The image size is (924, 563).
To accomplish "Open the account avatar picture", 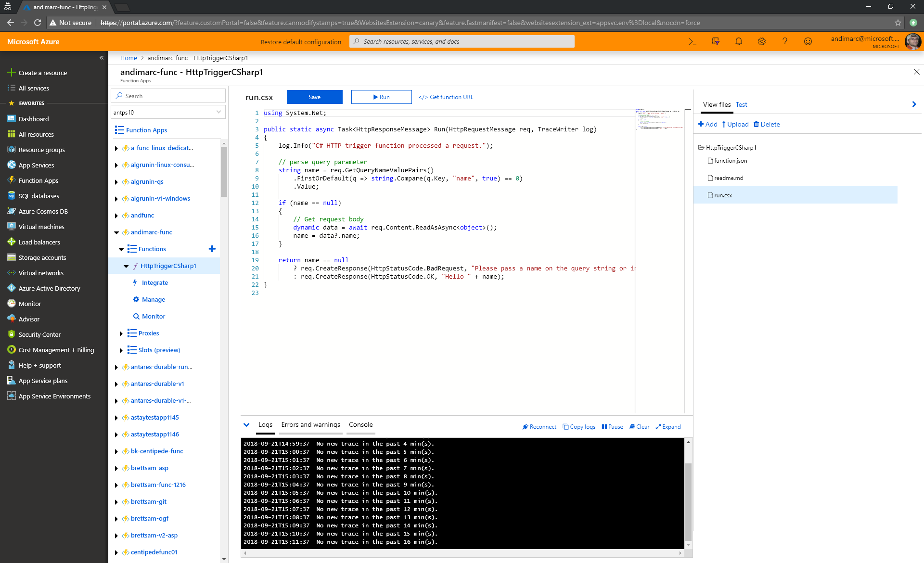I will (x=913, y=41).
